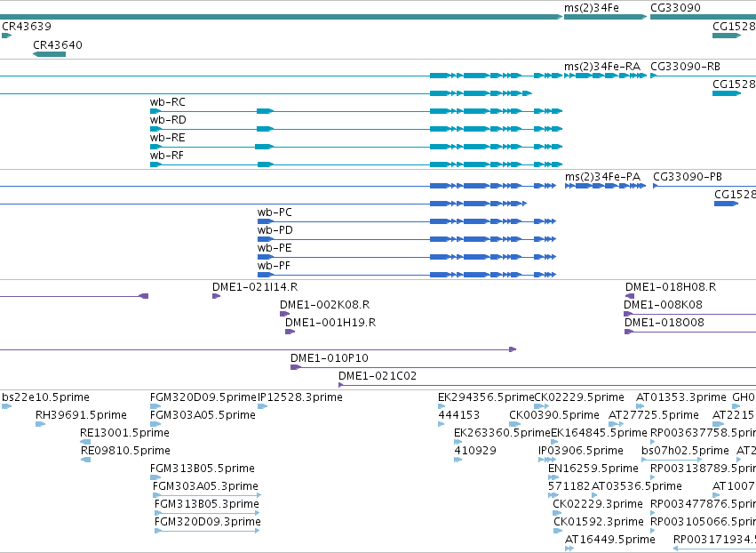Select the RH39691.5prime EST label
The width and height of the screenshot is (756, 553).
pos(81,415)
